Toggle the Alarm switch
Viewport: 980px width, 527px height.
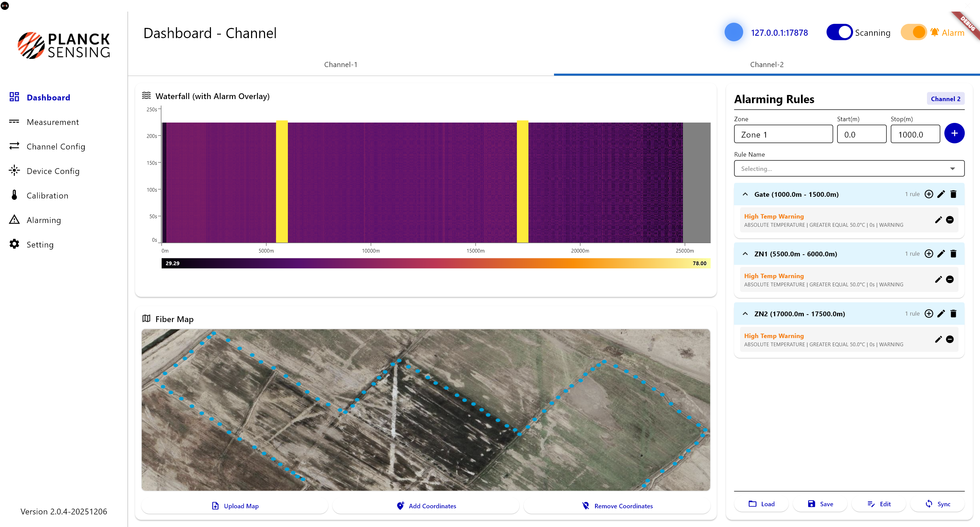pos(913,32)
